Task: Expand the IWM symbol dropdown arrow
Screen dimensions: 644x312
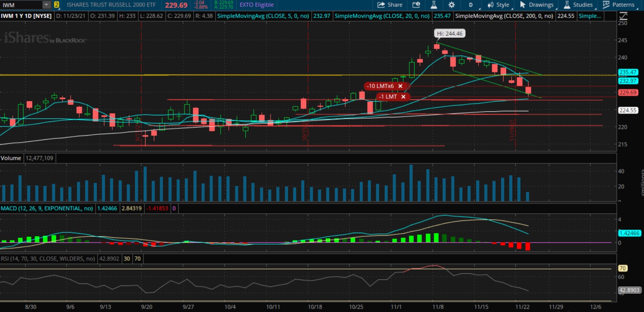Action: coord(46,5)
